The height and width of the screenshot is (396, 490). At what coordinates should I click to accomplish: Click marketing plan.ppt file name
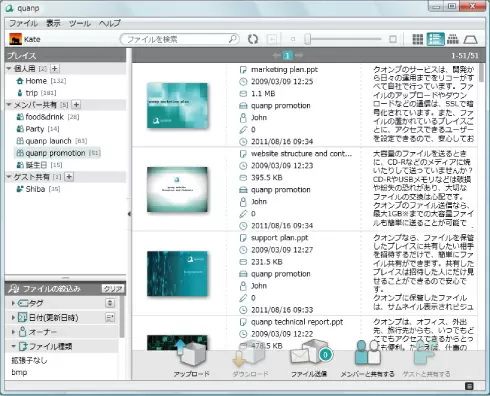click(284, 70)
